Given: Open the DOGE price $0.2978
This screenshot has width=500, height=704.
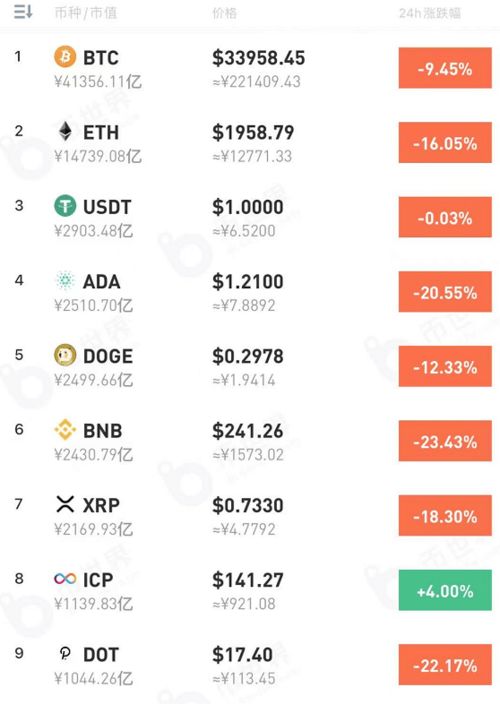Looking at the screenshot, I should 248,356.
